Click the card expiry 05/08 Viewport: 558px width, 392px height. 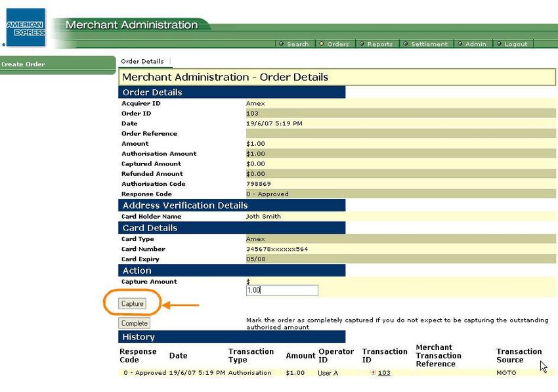point(255,259)
